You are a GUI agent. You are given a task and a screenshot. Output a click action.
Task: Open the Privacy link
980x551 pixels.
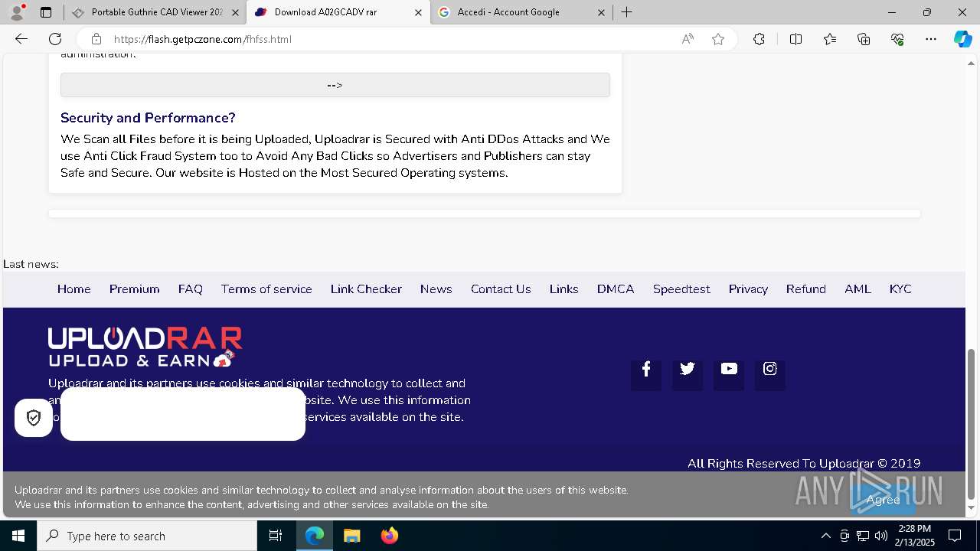[x=748, y=289]
